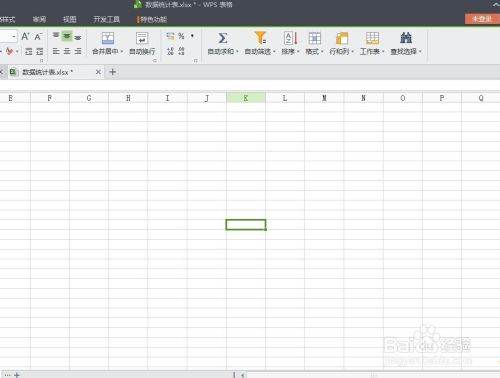This screenshot has width=500, height=378.
Task: Toggle the middle vertical align button
Action: click(x=67, y=36)
